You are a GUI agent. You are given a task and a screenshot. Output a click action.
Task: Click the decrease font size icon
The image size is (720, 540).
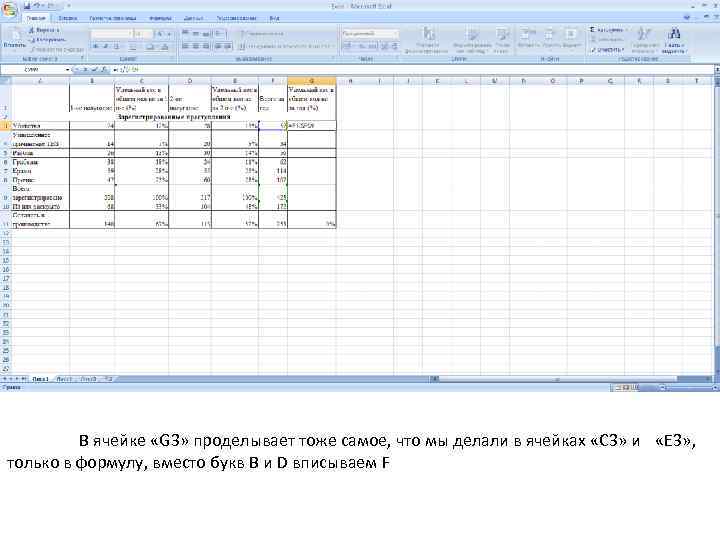pos(169,34)
